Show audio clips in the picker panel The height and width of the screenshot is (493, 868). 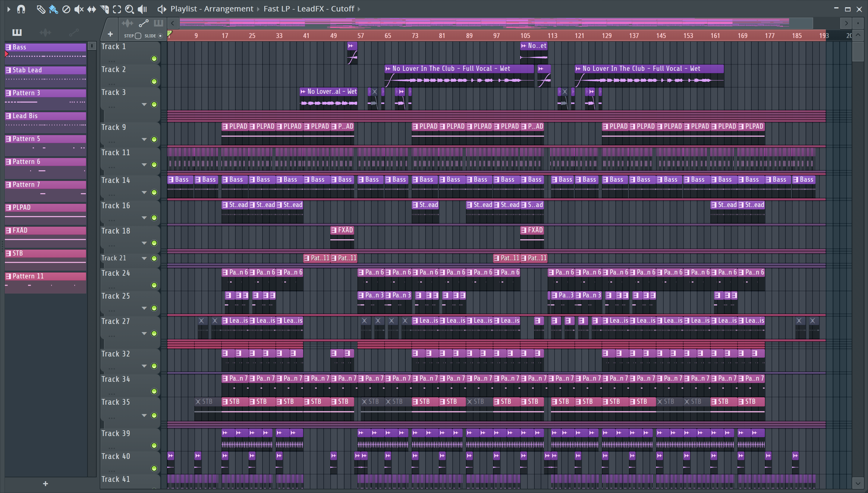46,32
